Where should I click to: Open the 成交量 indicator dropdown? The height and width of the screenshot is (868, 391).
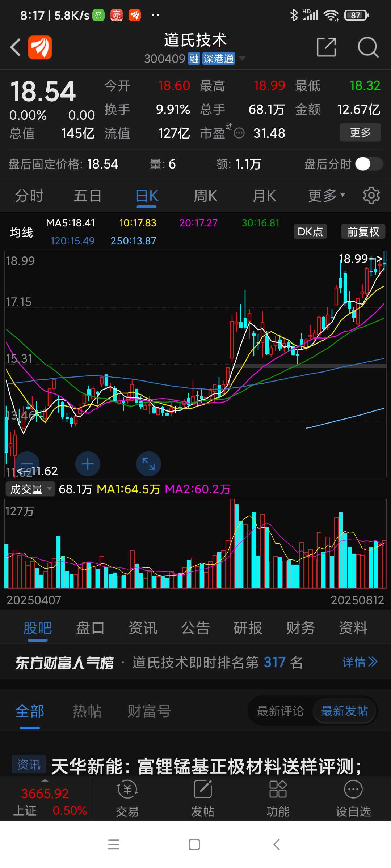pyautogui.click(x=30, y=489)
